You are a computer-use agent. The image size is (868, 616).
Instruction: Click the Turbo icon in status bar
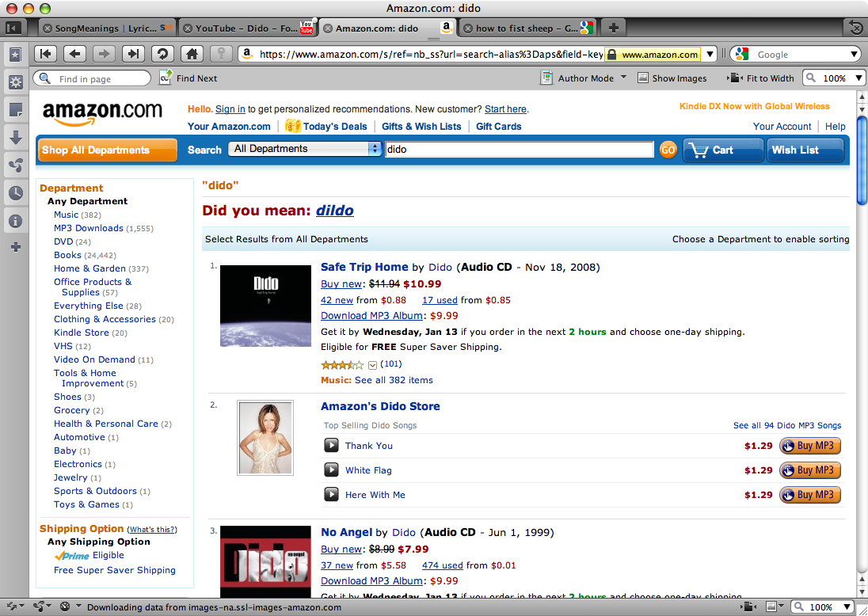click(65, 606)
